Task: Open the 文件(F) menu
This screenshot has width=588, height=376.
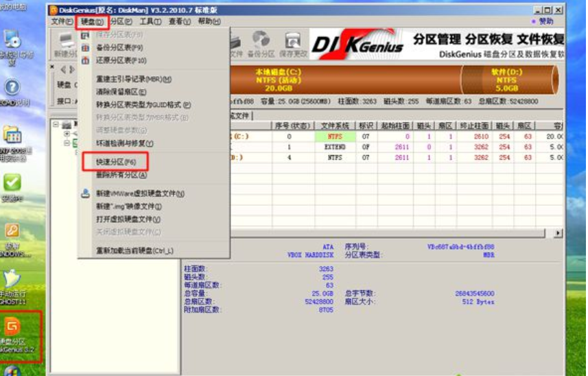Action: click(62, 22)
